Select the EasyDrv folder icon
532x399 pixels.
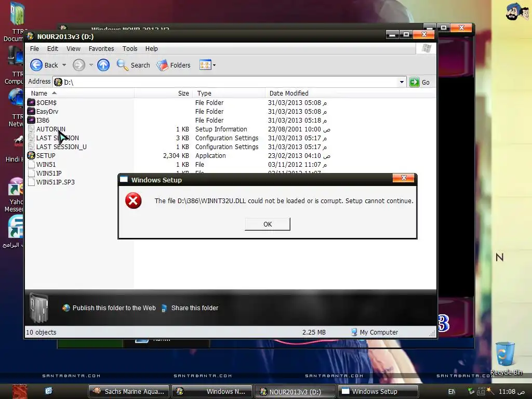pyautogui.click(x=31, y=111)
